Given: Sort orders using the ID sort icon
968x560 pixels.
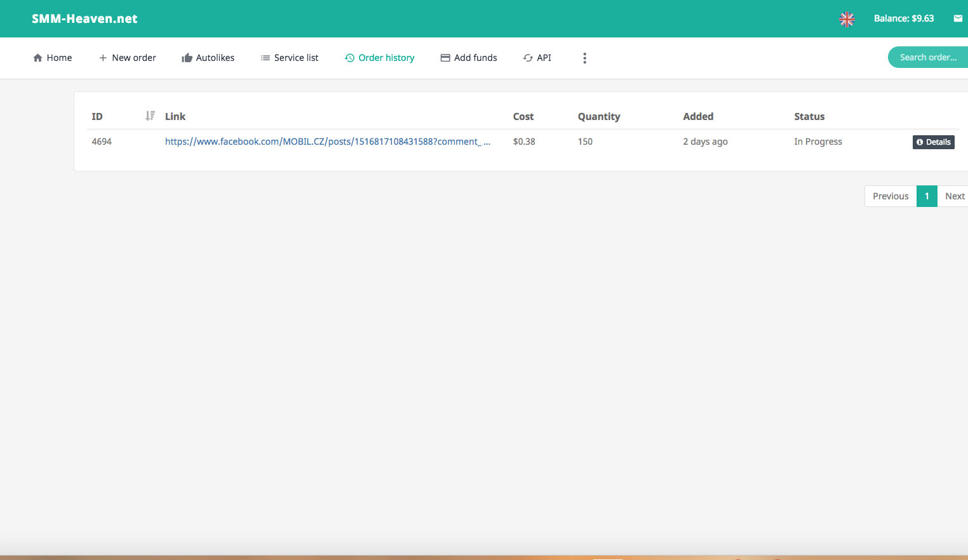Looking at the screenshot, I should pyautogui.click(x=150, y=116).
